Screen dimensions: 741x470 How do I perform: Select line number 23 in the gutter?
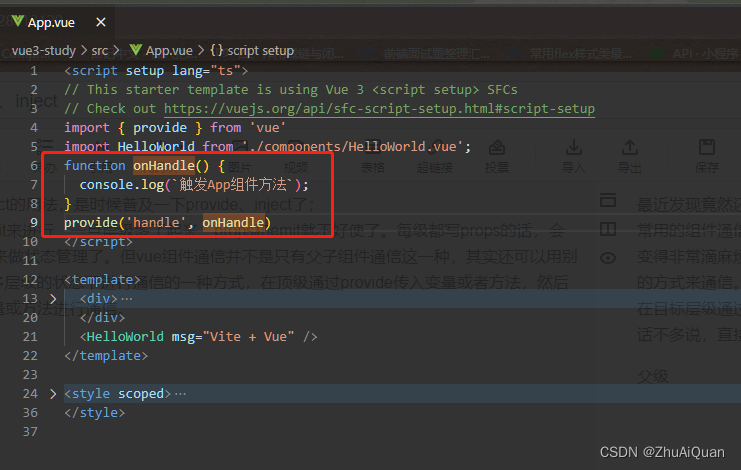(x=30, y=375)
